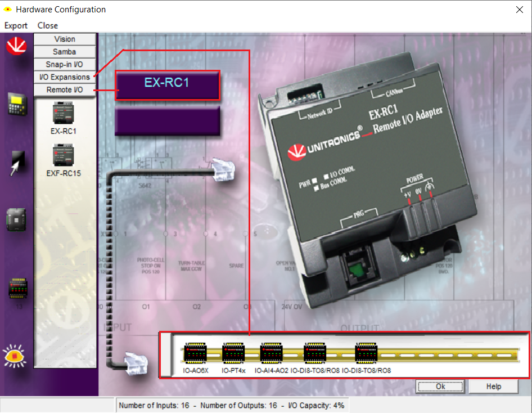Screen dimensions: 532x413
Task: Select the empty purple adapter slot
Action: click(168, 121)
